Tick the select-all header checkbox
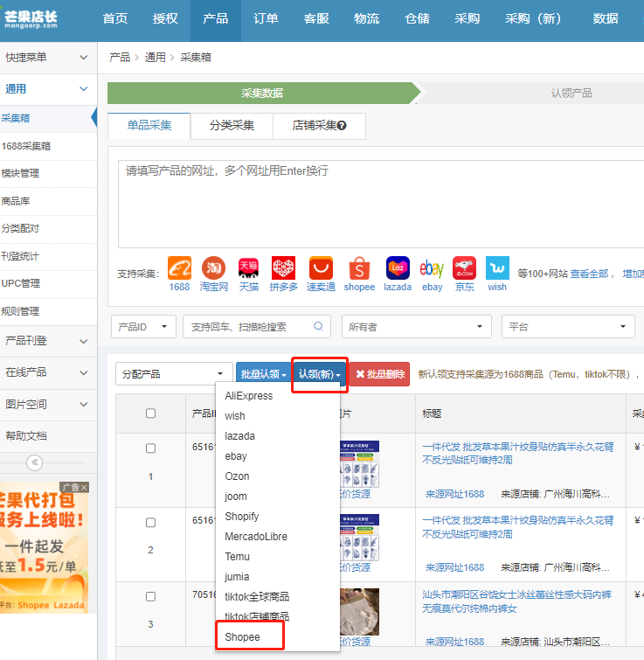 coord(150,413)
